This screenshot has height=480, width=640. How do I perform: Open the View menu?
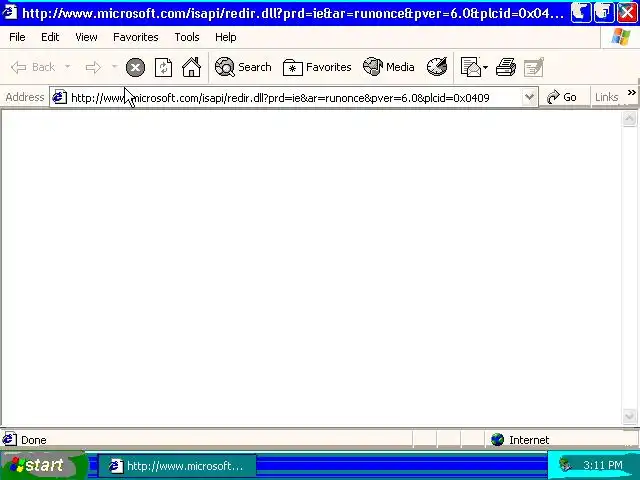tap(86, 37)
